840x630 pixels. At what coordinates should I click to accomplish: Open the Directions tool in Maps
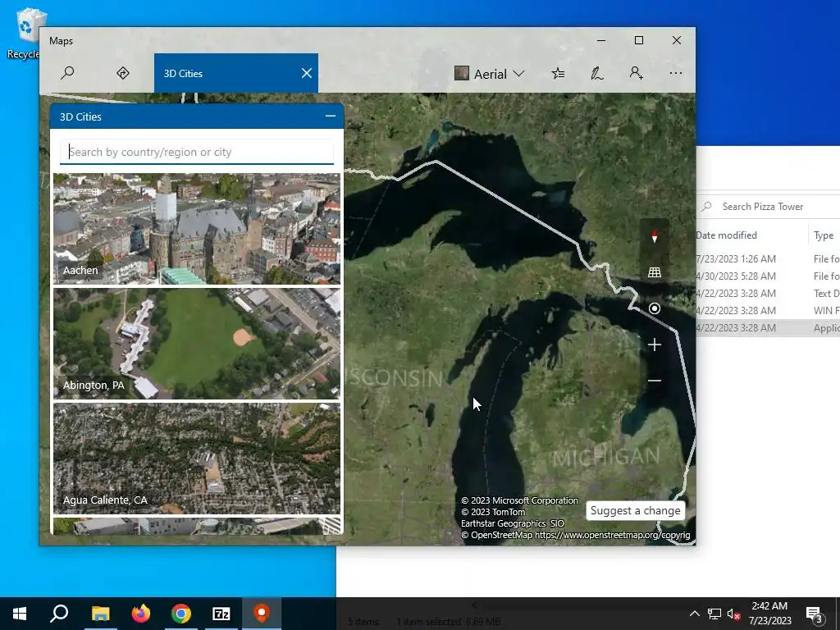click(123, 73)
